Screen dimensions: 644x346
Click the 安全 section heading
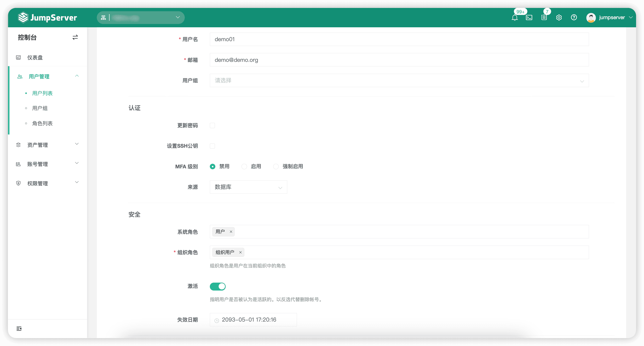click(135, 215)
